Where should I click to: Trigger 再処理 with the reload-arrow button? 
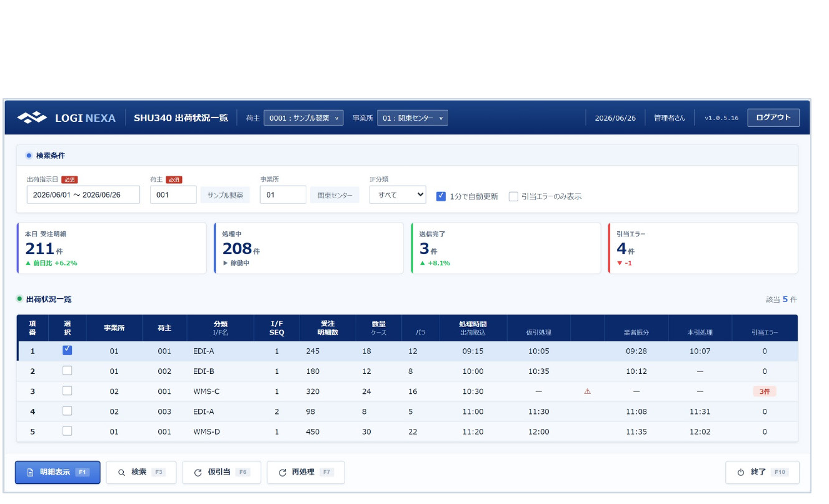point(306,472)
